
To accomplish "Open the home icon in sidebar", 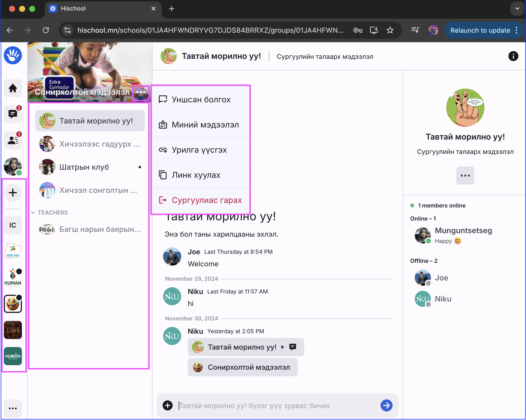I will [x=13, y=88].
